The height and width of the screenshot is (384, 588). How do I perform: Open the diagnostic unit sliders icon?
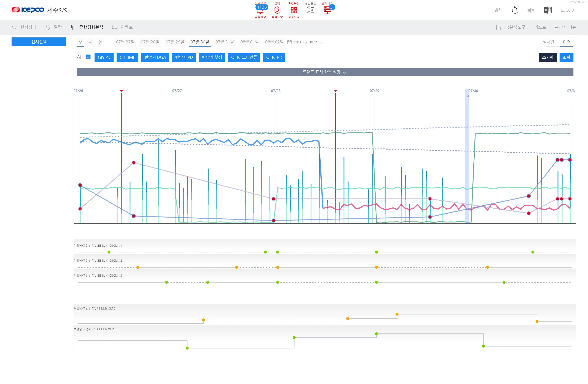(x=310, y=10)
